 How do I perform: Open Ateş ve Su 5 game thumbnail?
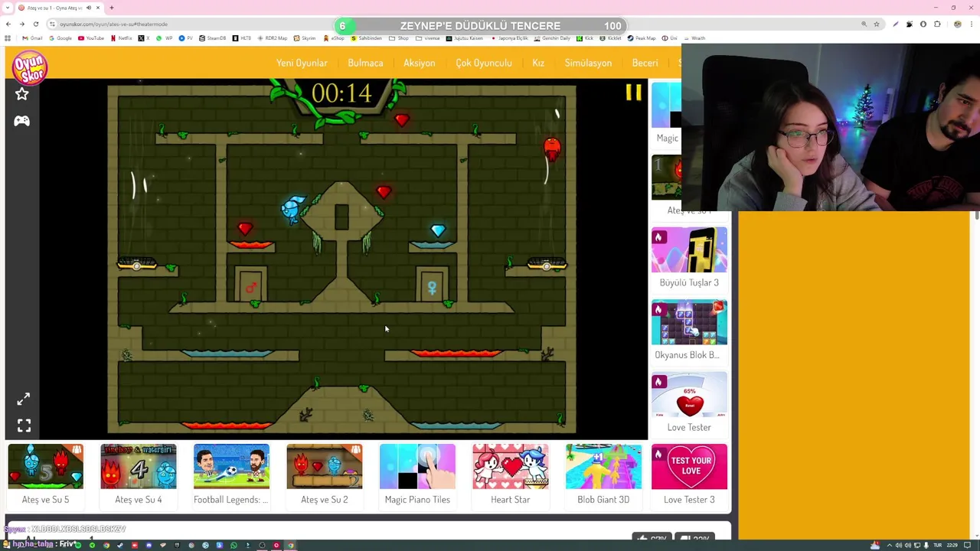[45, 466]
